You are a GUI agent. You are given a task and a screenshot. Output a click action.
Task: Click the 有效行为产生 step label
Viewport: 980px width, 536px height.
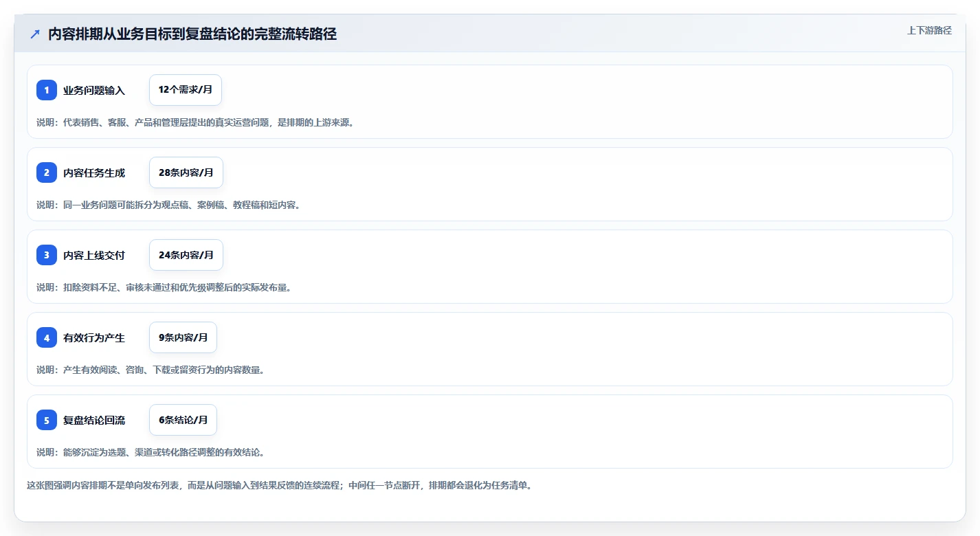point(94,337)
